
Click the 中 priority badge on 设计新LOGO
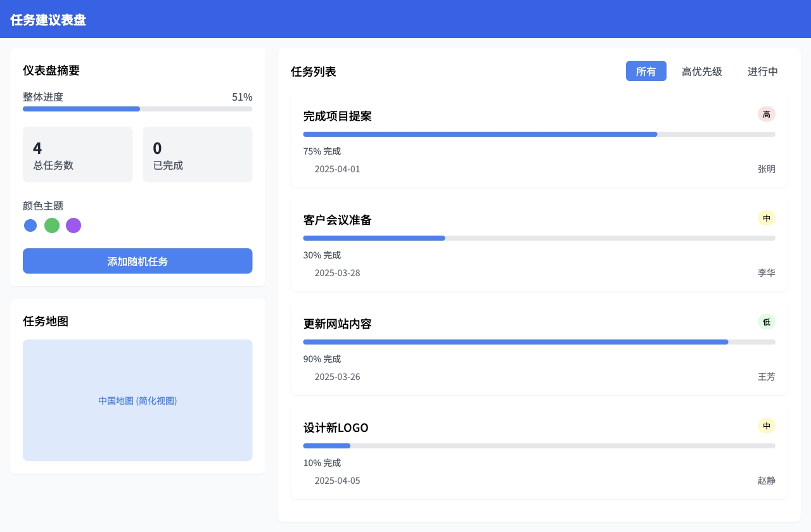point(766,426)
